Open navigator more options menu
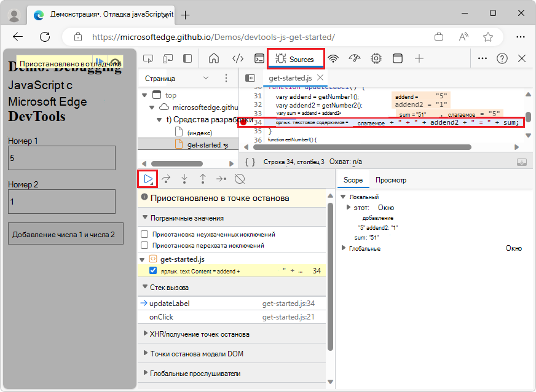The width and height of the screenshot is (536, 392). tap(226, 78)
